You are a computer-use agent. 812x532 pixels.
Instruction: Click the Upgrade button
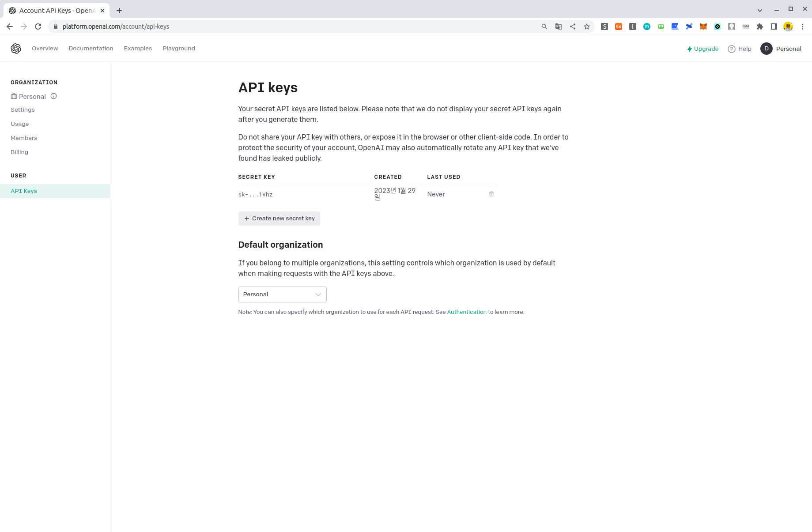[702, 49]
